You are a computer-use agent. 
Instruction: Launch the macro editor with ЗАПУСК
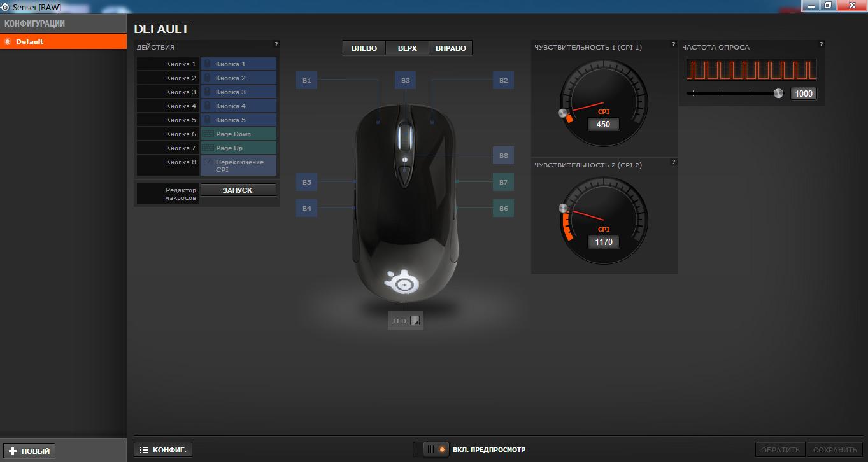point(238,190)
